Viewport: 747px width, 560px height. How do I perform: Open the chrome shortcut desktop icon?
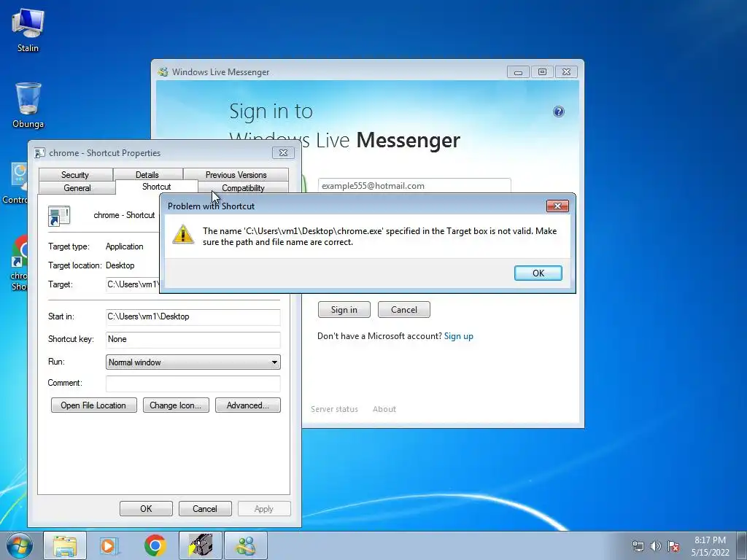coord(19,262)
